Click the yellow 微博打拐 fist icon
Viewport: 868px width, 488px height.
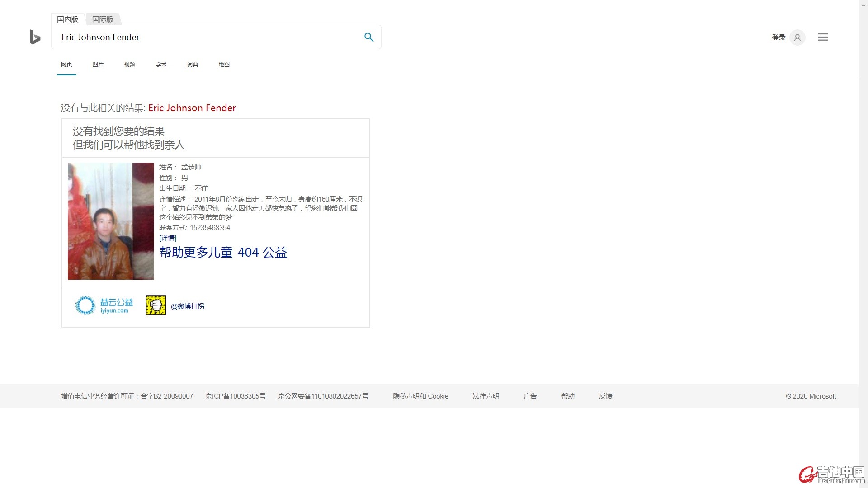156,305
